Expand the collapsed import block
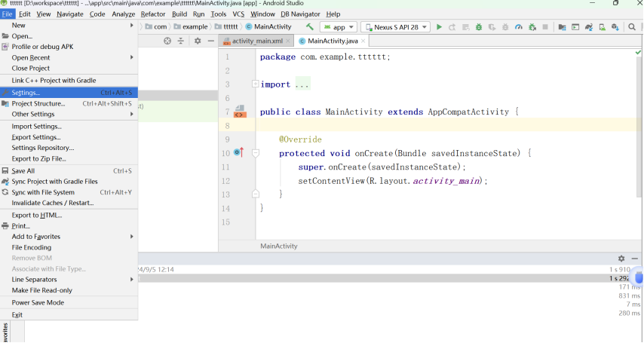The height and width of the screenshot is (343, 644). [x=256, y=84]
